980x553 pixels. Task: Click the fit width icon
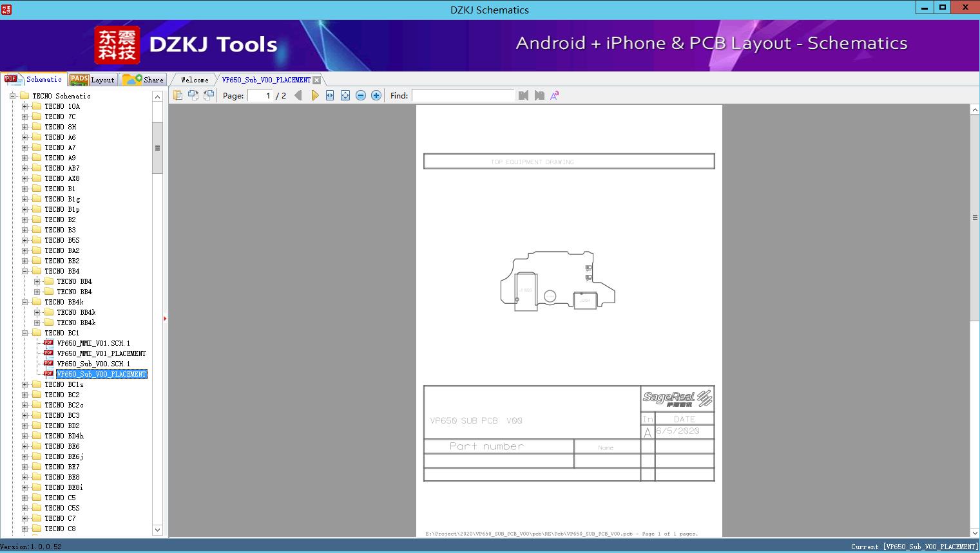tap(330, 95)
